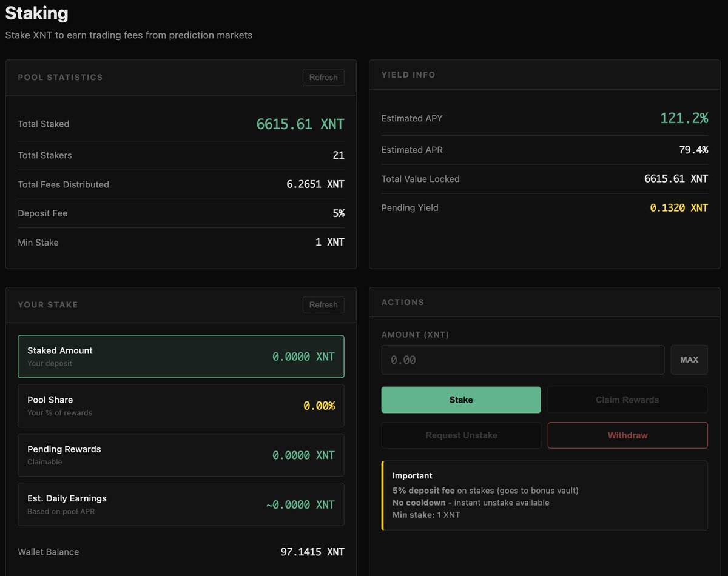Click the Total Staked label
This screenshot has height=576, width=728.
(44, 124)
